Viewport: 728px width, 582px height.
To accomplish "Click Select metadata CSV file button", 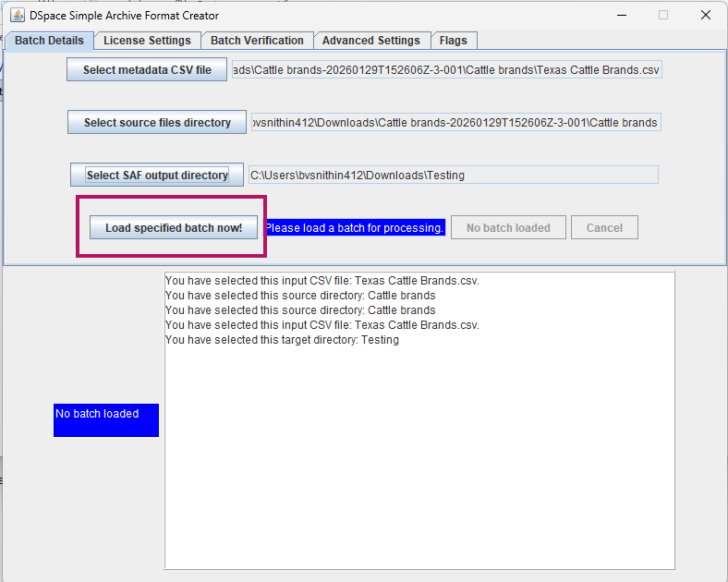I will point(147,70).
